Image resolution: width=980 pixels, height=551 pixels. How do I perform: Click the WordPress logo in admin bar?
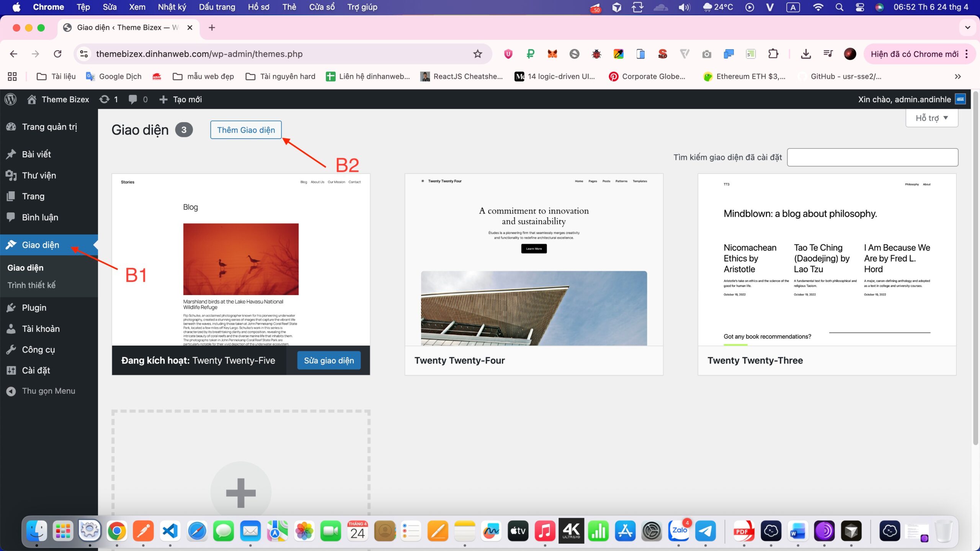11,99
